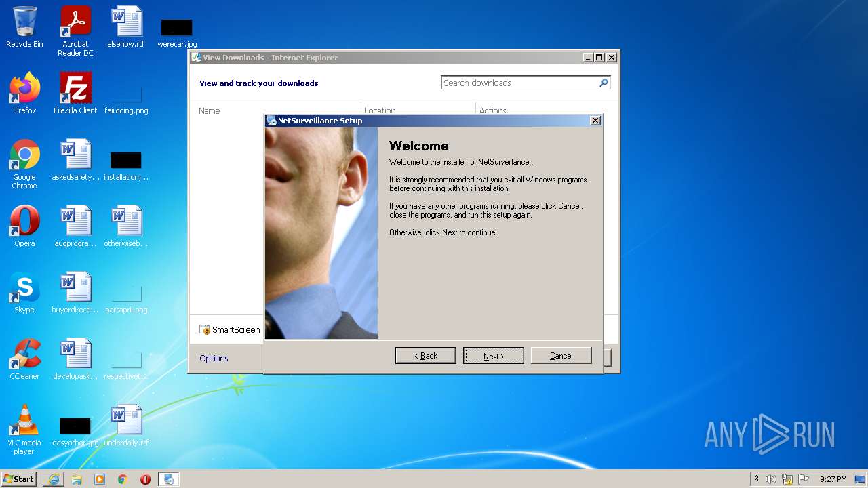Select NetSurveillance setup taskbar item
868x488 pixels.
[169, 479]
